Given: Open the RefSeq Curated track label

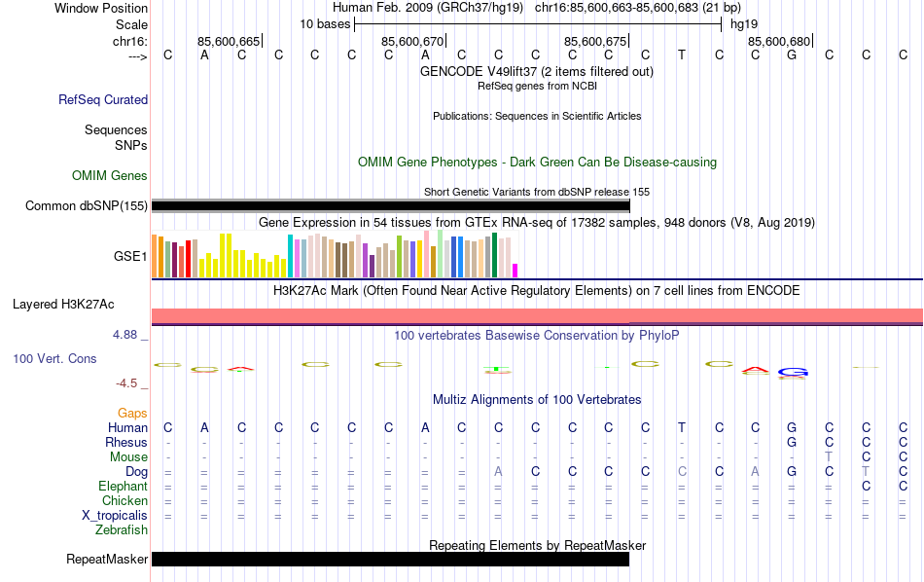Looking at the screenshot, I should [x=102, y=99].
